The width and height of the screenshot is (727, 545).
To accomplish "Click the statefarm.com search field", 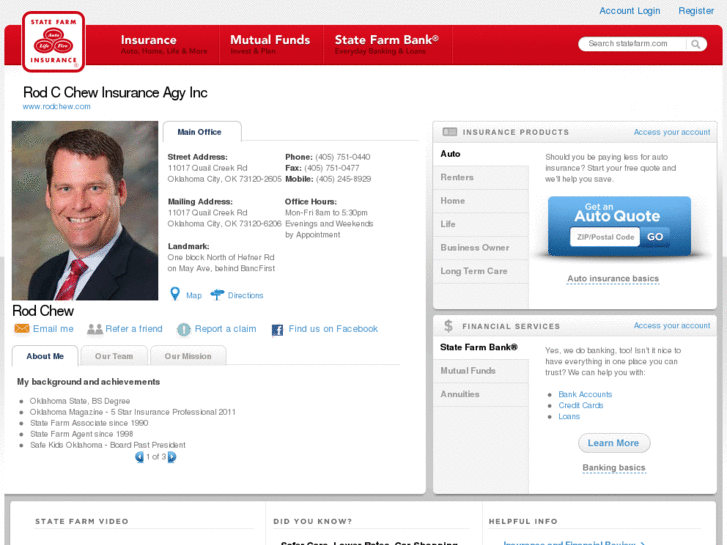I will 633,44.
